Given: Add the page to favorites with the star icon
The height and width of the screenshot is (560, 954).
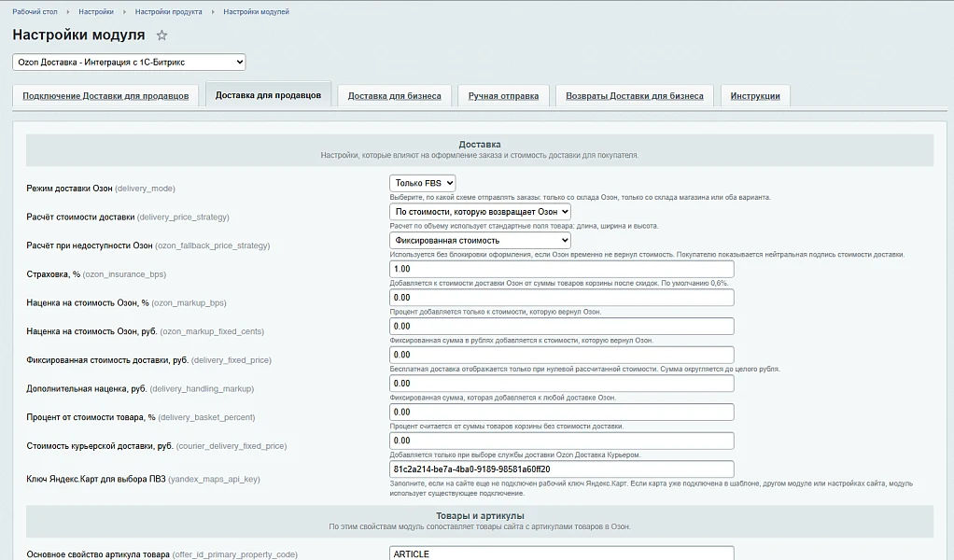Looking at the screenshot, I should coord(161,35).
